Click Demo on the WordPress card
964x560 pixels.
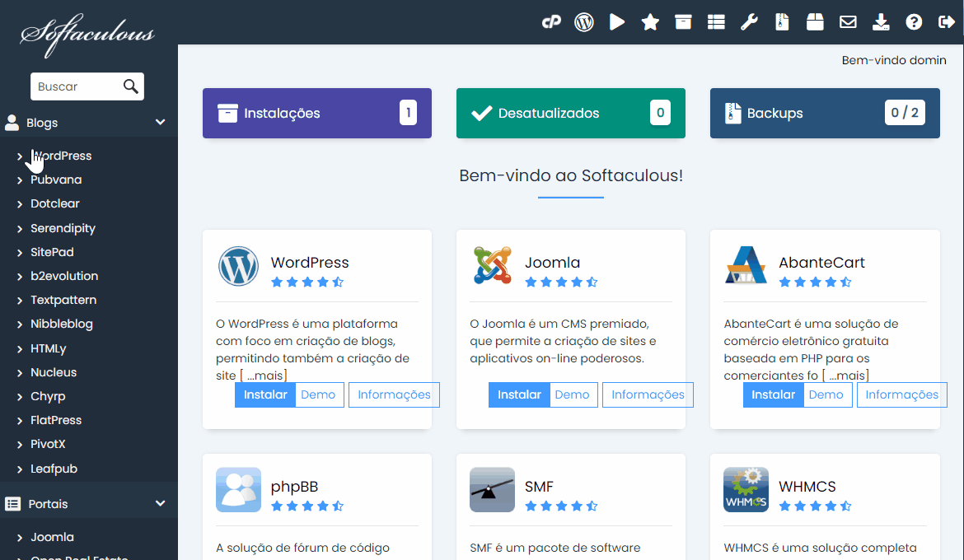tap(319, 394)
